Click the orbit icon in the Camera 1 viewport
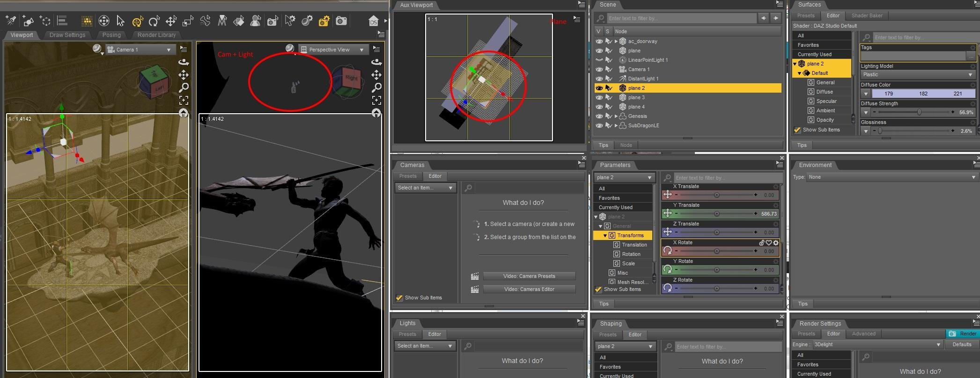This screenshot has width=980, height=378. point(184,62)
